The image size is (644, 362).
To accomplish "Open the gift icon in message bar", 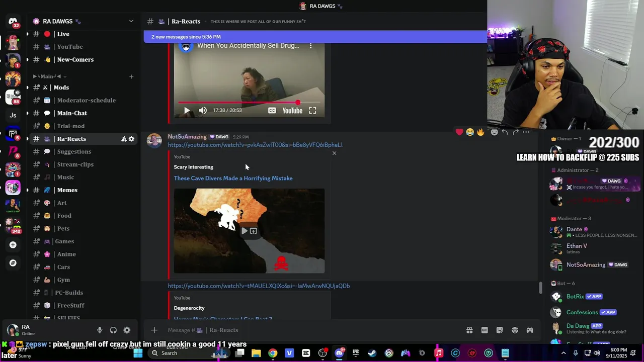I will (x=469, y=330).
